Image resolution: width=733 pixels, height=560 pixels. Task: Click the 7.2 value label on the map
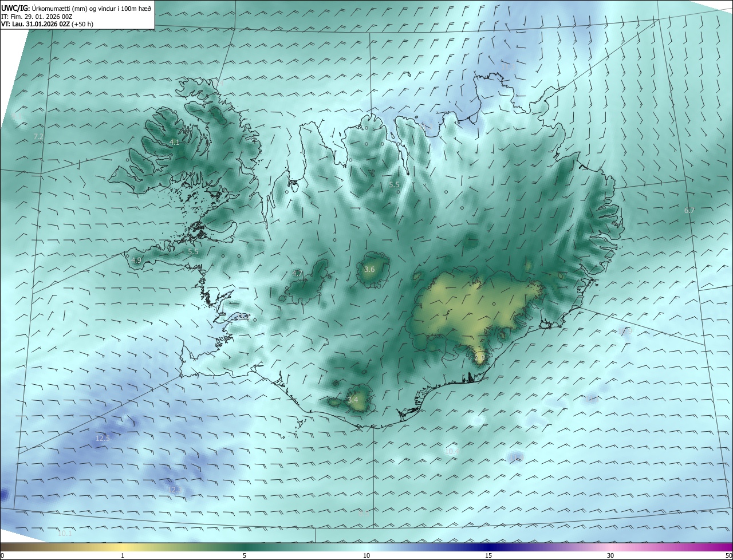[38, 136]
